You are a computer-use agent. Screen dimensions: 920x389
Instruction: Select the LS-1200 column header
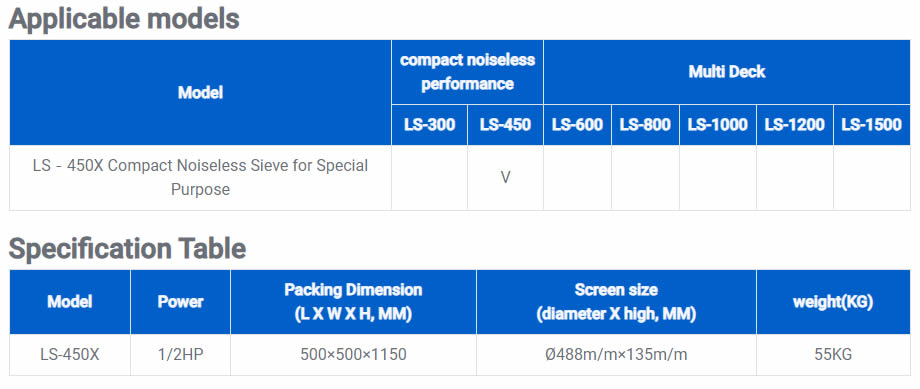795,125
